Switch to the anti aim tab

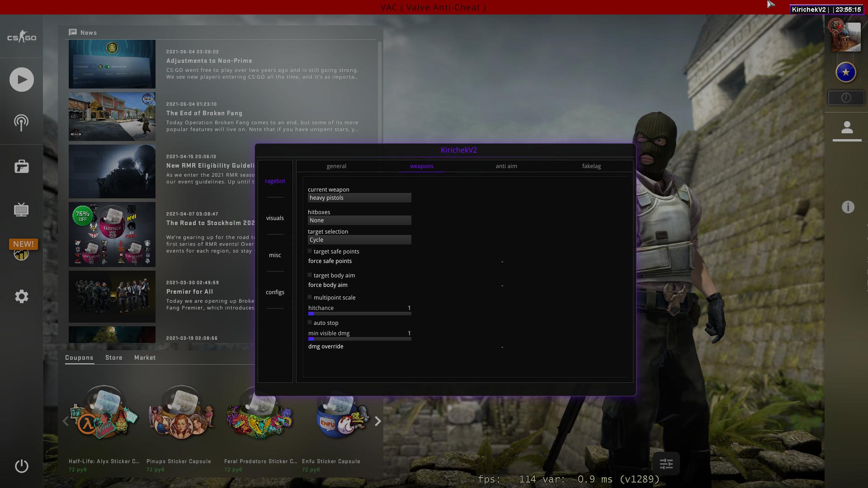tap(506, 166)
